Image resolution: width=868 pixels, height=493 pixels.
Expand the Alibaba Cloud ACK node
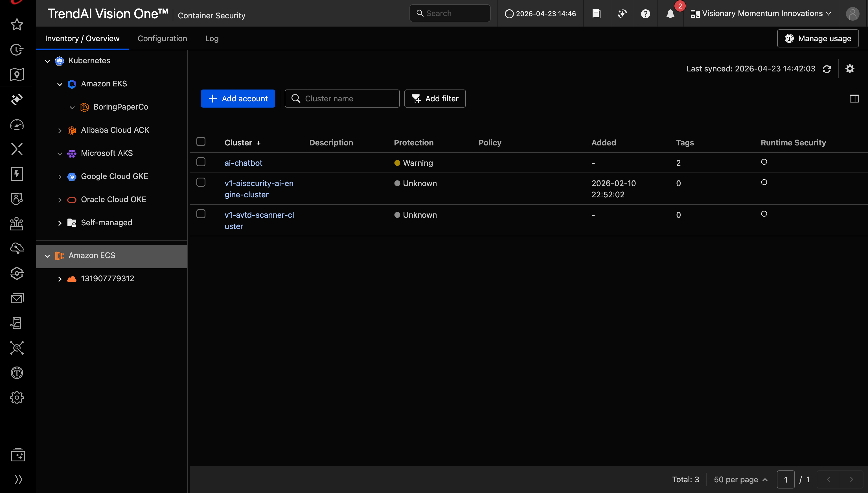click(60, 131)
